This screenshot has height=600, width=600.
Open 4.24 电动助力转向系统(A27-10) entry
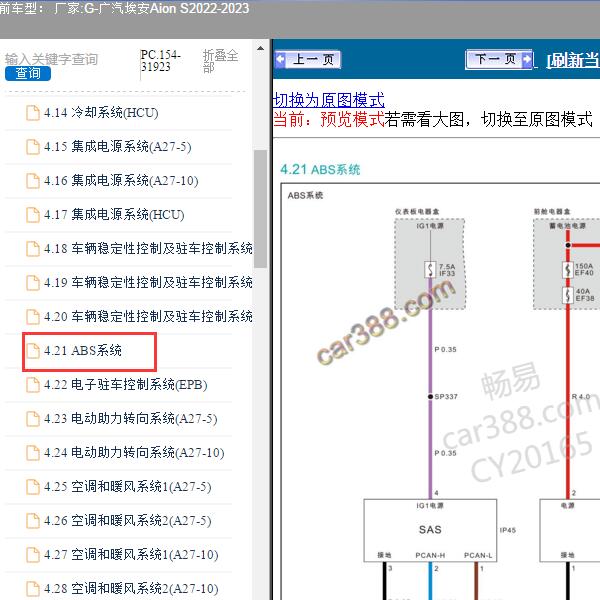pyautogui.click(x=134, y=453)
